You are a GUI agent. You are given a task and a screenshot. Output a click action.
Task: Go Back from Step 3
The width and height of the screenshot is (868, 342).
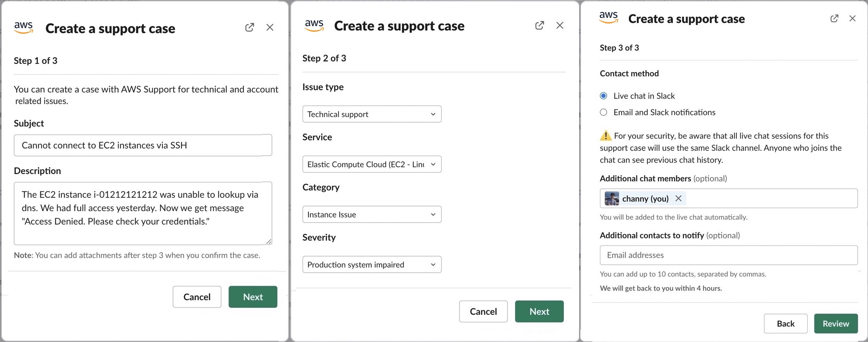(x=786, y=323)
